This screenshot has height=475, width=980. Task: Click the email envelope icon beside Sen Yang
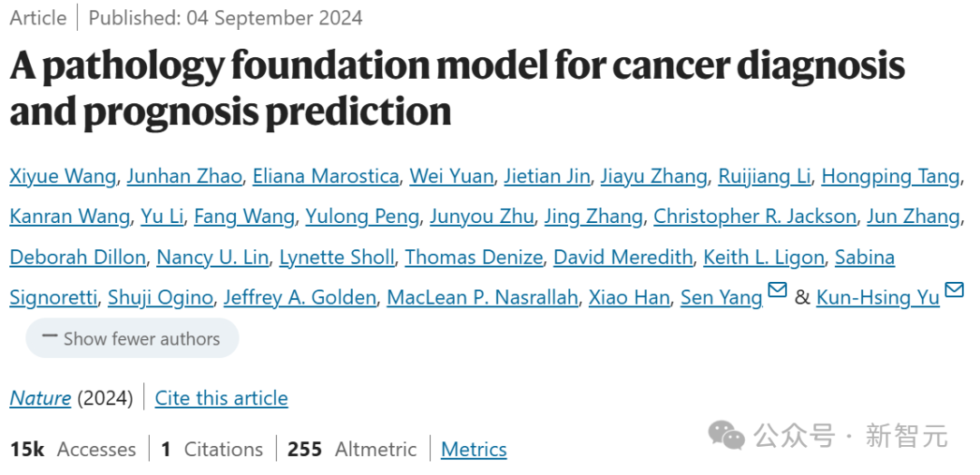(777, 291)
